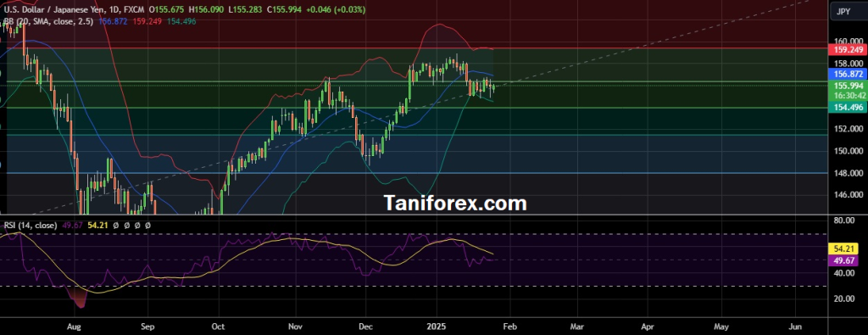Click the 16:30:42 bar countdown label
The image size is (868, 335).
point(847,95)
